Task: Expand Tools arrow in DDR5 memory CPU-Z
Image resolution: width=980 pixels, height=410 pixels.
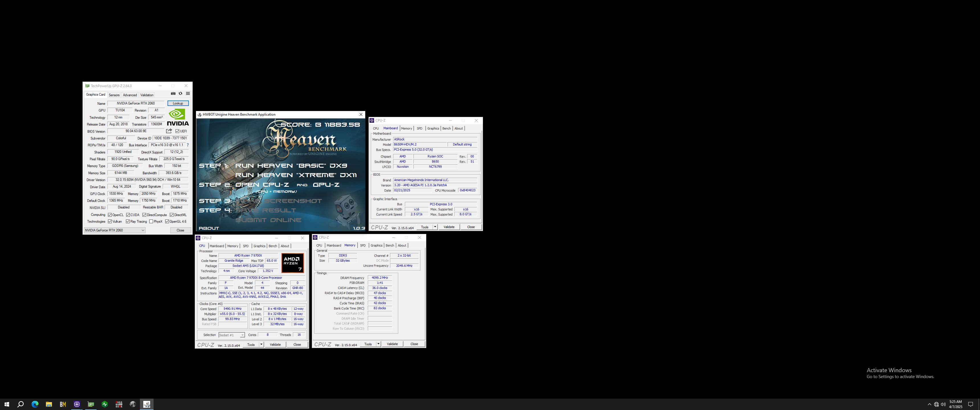Action: click(379, 344)
